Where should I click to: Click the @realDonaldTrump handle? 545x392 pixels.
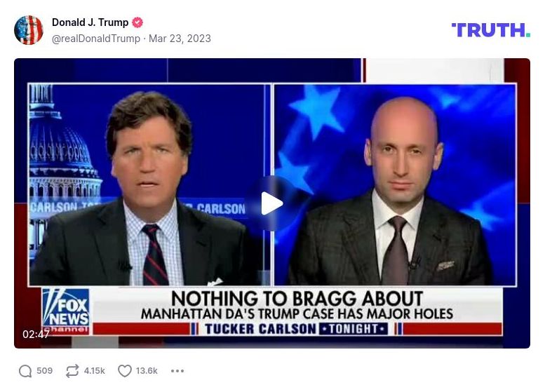[96, 39]
